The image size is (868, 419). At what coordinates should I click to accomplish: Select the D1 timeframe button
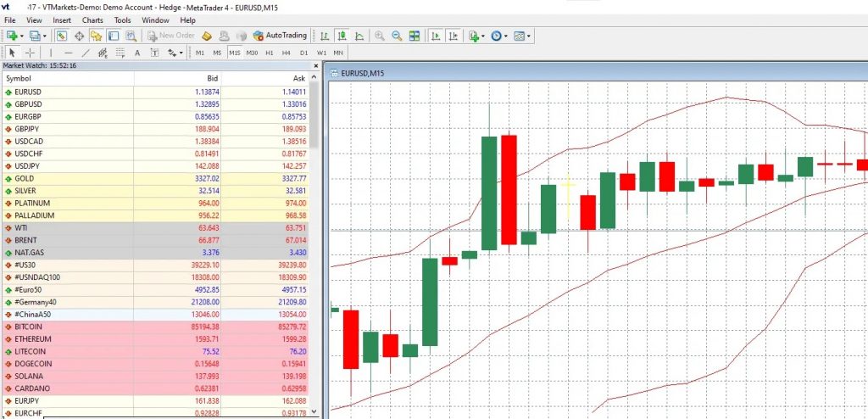tap(303, 53)
